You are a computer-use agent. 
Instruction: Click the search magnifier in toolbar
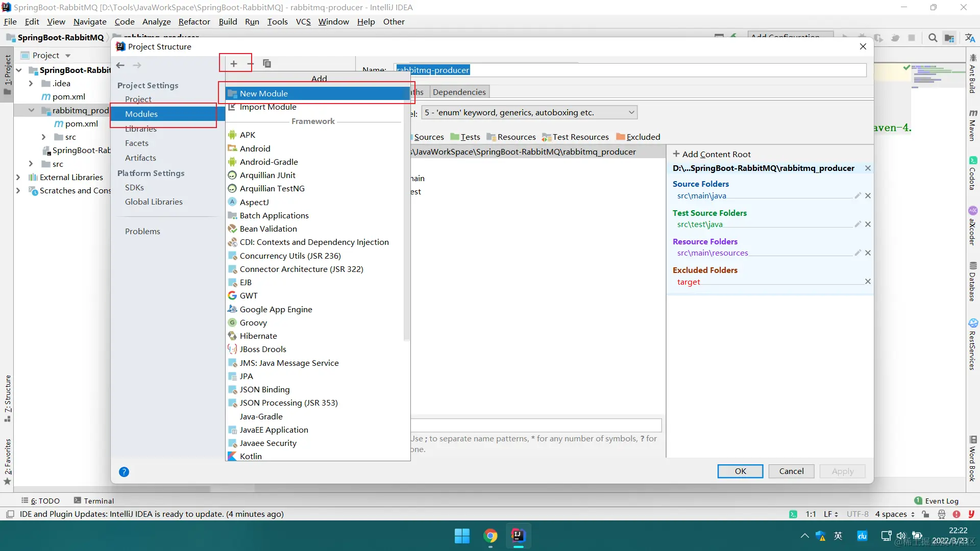(x=933, y=38)
